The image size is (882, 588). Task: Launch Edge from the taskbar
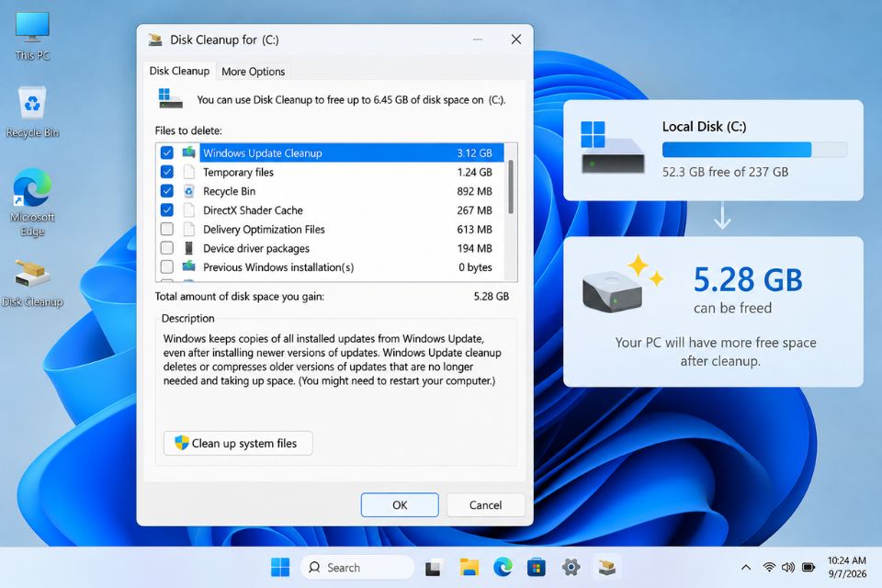click(x=503, y=567)
